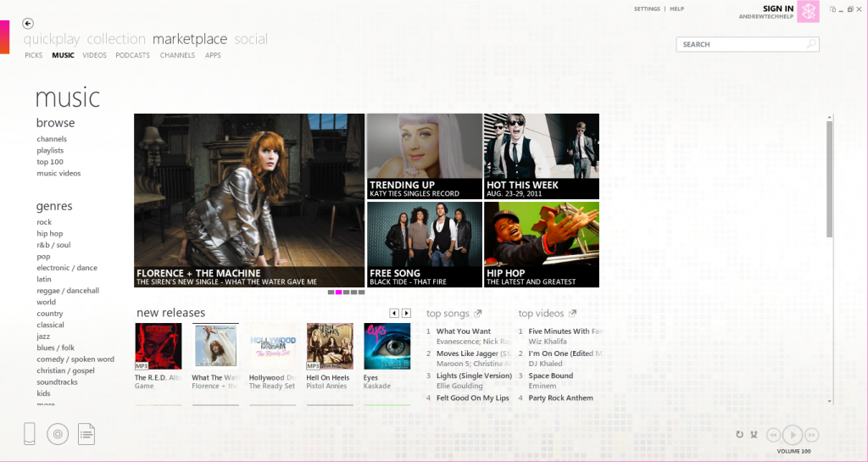Select last carousel page indicator

click(x=361, y=292)
